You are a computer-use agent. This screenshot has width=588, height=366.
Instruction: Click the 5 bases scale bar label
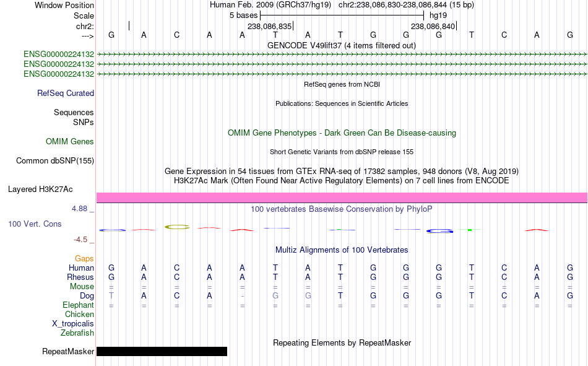pyautogui.click(x=244, y=15)
